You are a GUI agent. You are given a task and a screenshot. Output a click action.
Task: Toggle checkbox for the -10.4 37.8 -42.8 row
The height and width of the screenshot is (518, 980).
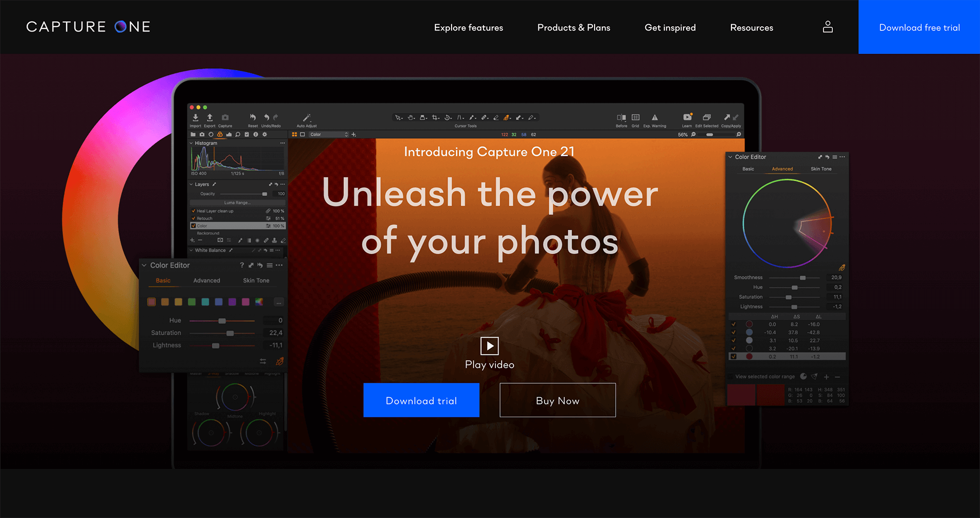pos(734,332)
